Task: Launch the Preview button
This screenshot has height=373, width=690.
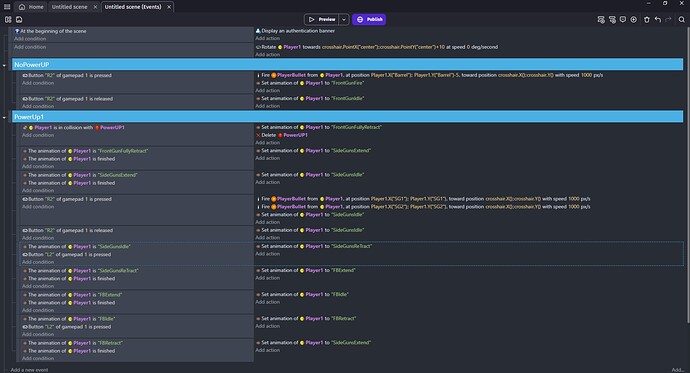Action: point(322,19)
